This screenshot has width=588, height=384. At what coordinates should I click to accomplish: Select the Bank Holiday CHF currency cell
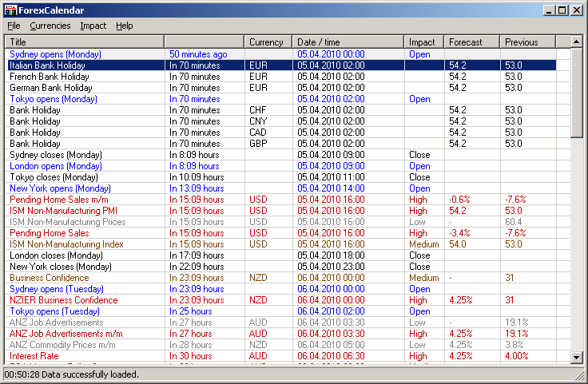[268, 110]
